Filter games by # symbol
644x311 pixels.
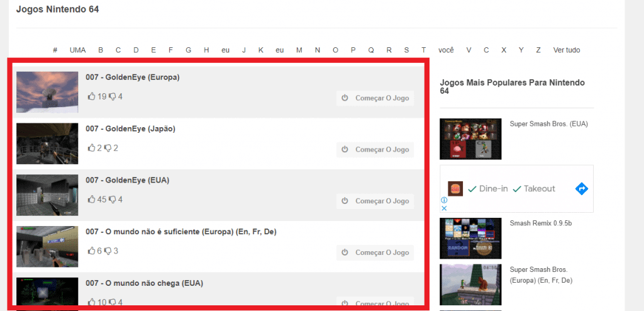(x=55, y=50)
